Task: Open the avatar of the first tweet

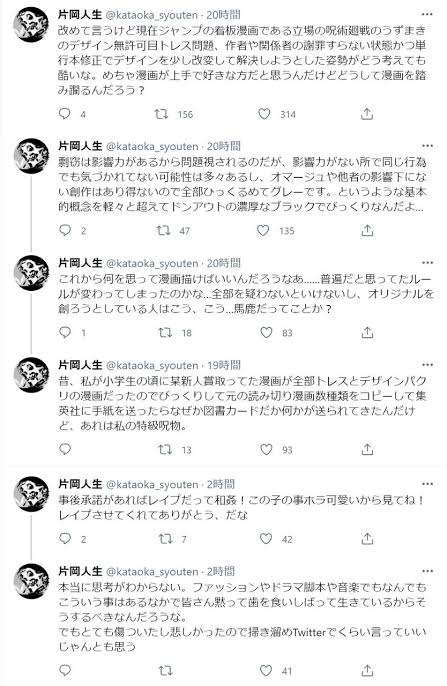Action: point(31,24)
